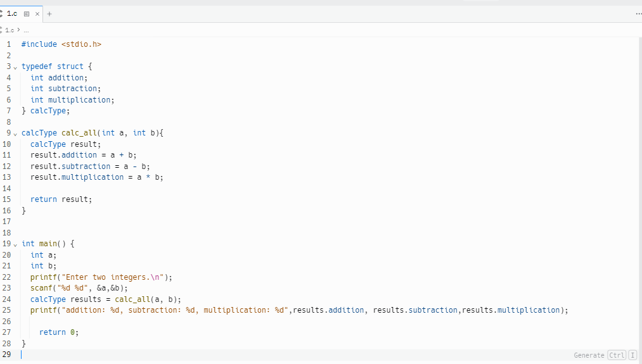Click 'int addition;' member declaration

click(59, 78)
